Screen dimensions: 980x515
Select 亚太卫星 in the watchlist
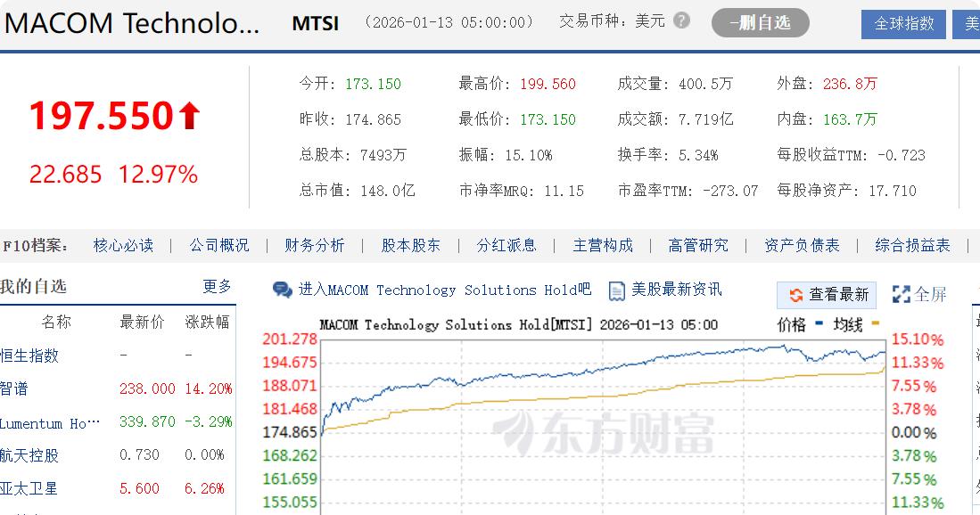(29, 488)
